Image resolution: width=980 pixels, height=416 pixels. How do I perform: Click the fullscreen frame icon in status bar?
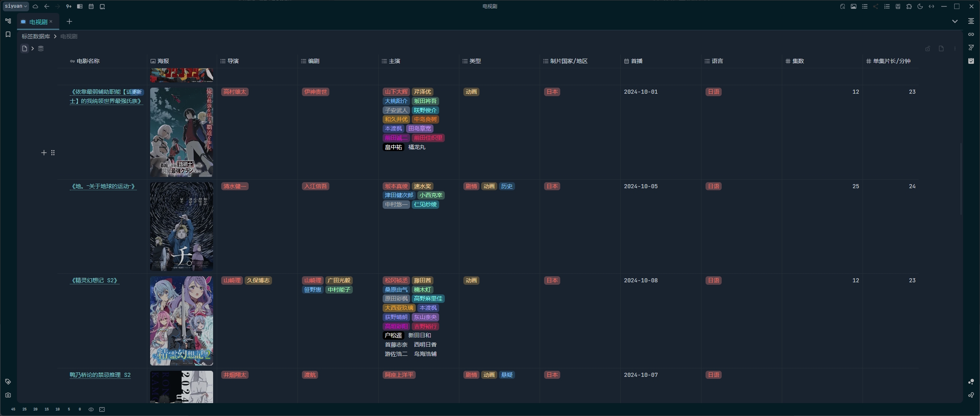tap(102, 410)
